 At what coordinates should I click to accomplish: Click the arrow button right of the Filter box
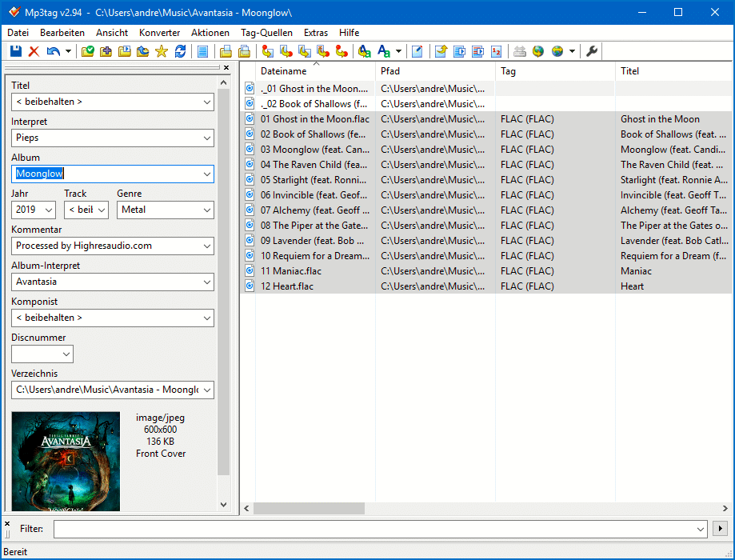pos(720,529)
